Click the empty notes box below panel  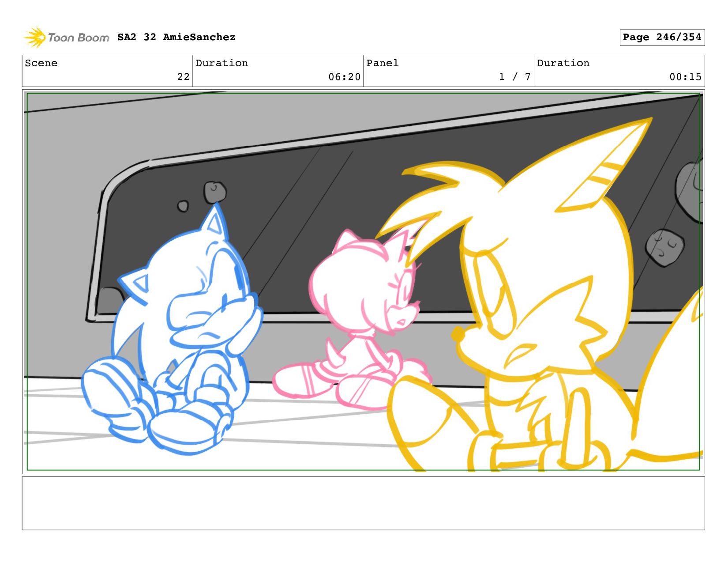[363, 503]
